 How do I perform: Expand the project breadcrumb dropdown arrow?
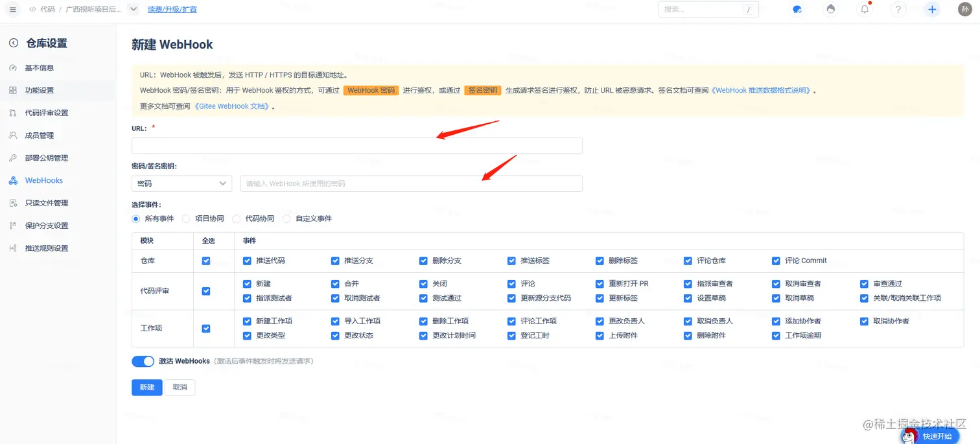coord(134,9)
